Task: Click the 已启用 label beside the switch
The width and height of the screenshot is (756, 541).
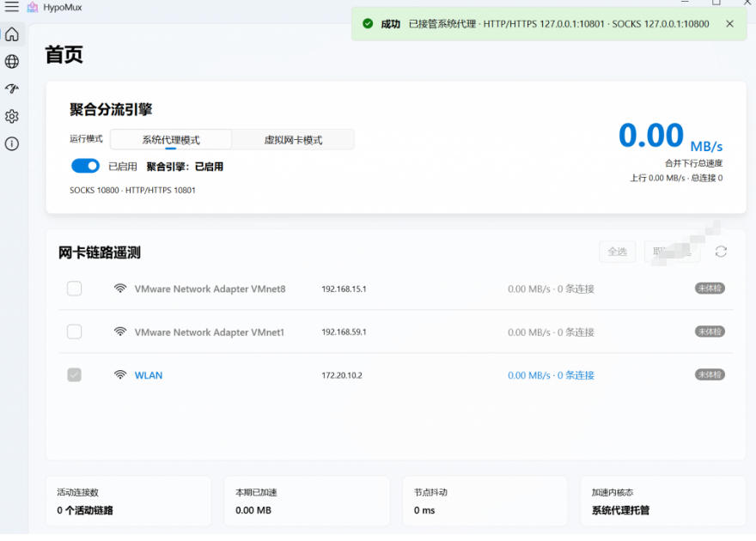Action: coord(123,167)
